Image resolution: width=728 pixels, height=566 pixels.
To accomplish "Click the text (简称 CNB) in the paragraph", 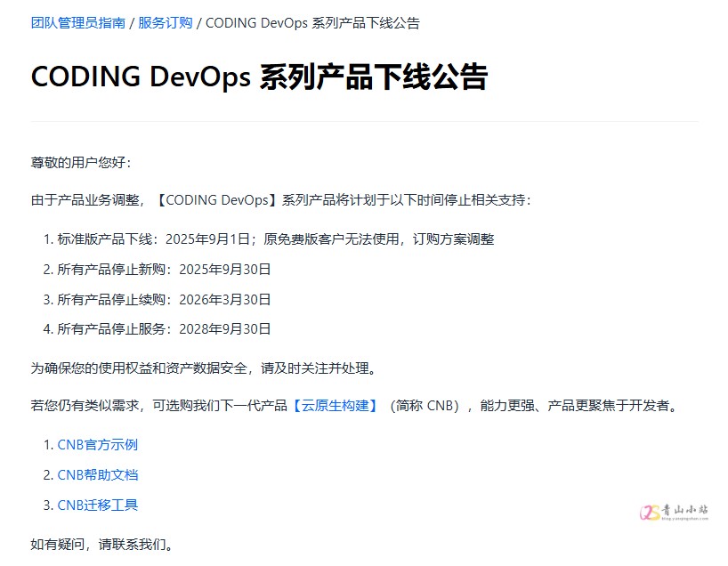I will (x=425, y=405).
